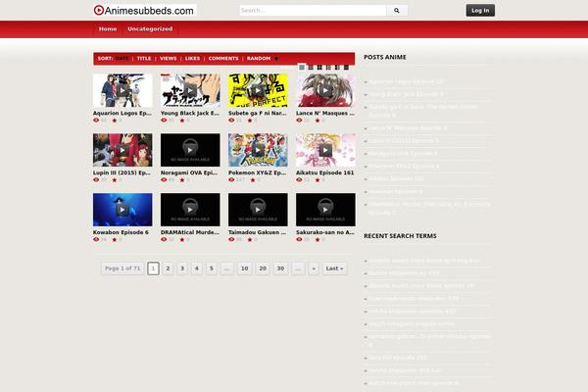Viewport: 588px width, 392px height.
Task: Jump to pagination page 30
Action: tap(281, 269)
